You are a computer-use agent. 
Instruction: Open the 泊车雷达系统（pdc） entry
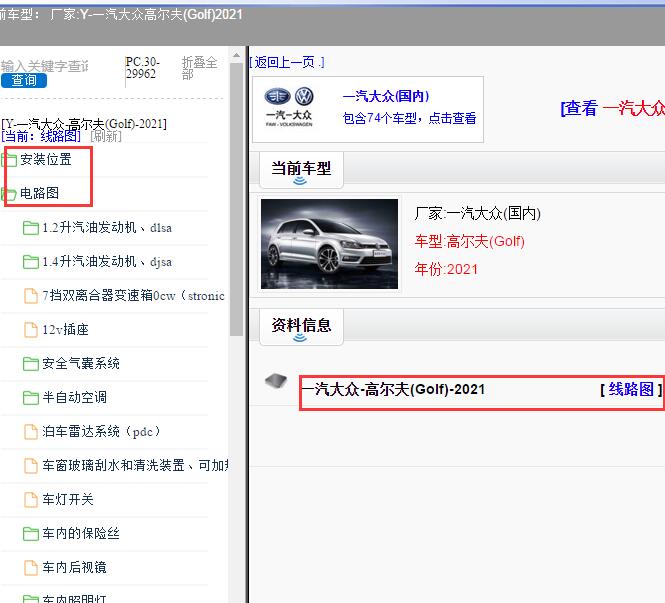coord(101,432)
